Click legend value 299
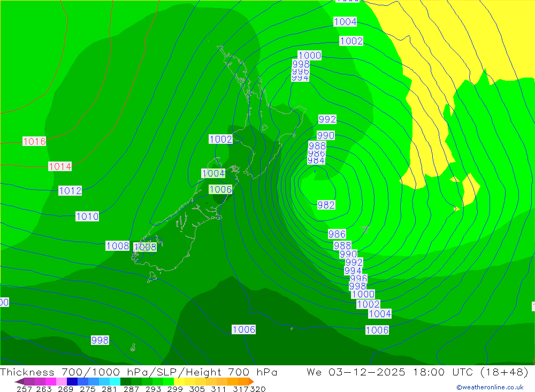The width and height of the screenshot is (535, 392). (x=175, y=389)
